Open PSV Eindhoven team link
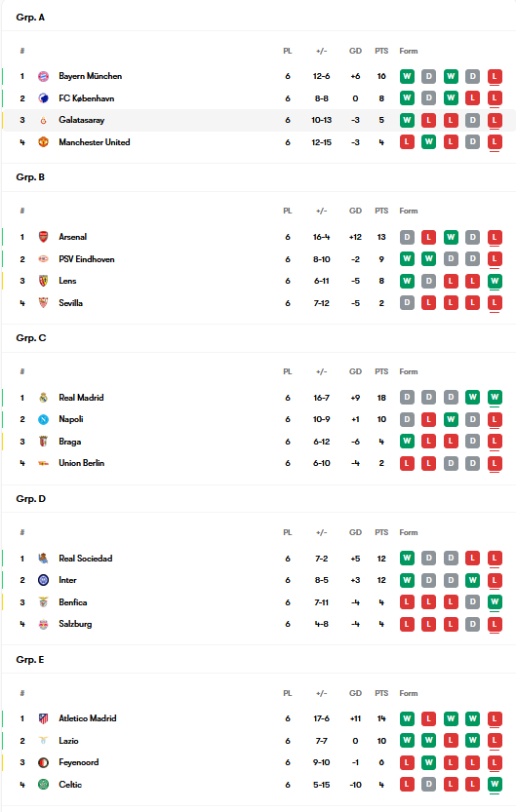516x812 pixels. 87,259
